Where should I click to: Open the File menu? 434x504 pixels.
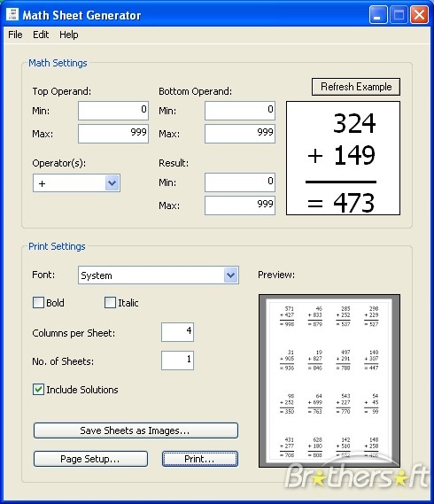tap(15, 35)
